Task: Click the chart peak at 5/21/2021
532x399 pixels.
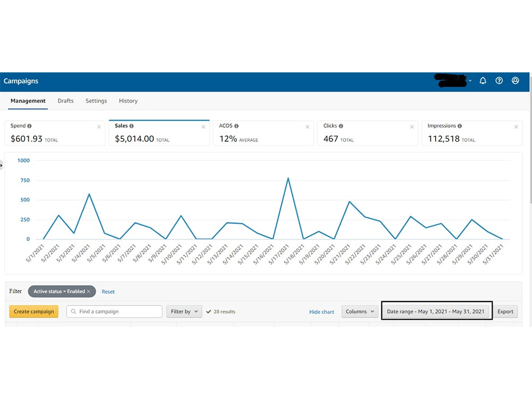Action: click(x=350, y=202)
